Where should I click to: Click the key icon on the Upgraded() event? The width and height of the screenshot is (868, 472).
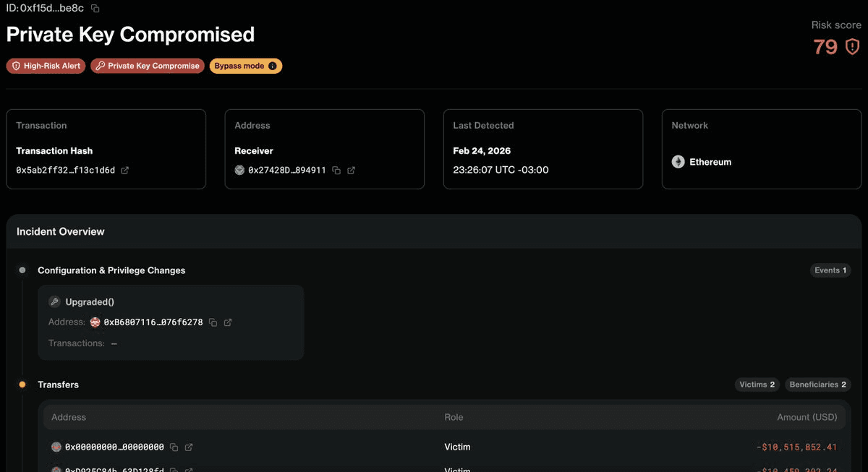click(56, 301)
